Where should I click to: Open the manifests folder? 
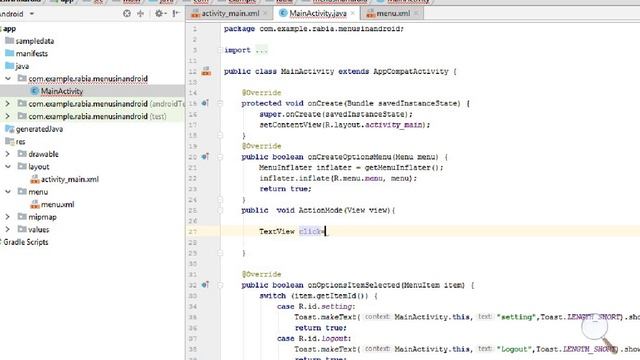click(31, 53)
